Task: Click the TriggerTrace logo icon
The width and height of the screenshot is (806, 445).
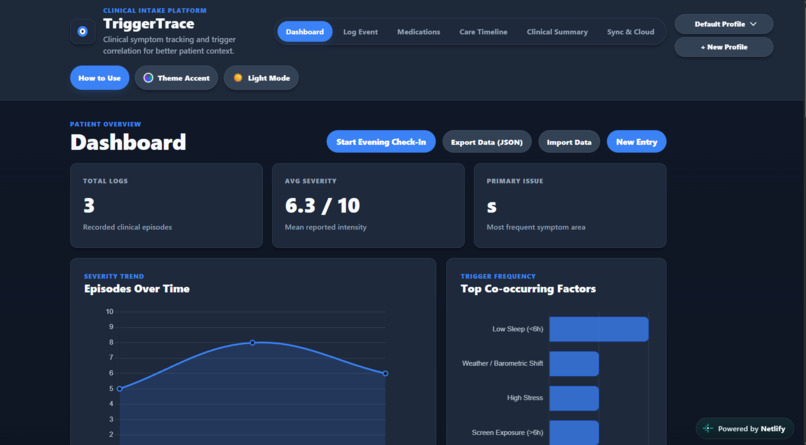Action: [x=82, y=32]
